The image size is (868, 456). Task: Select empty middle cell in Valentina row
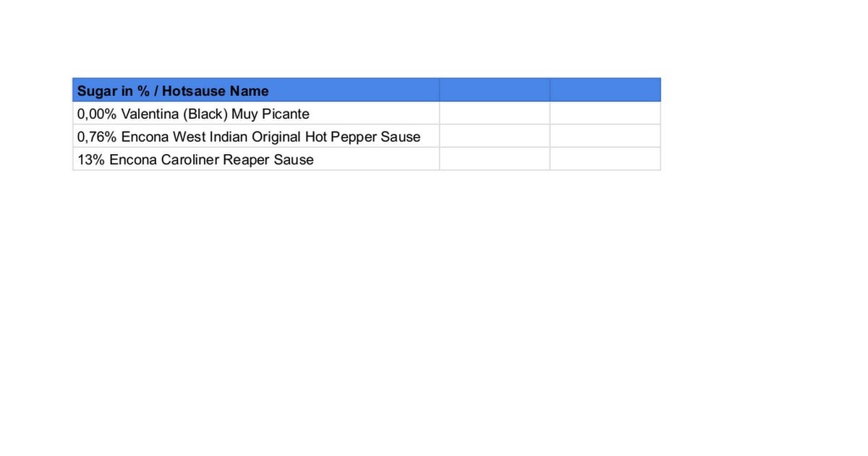coord(494,114)
